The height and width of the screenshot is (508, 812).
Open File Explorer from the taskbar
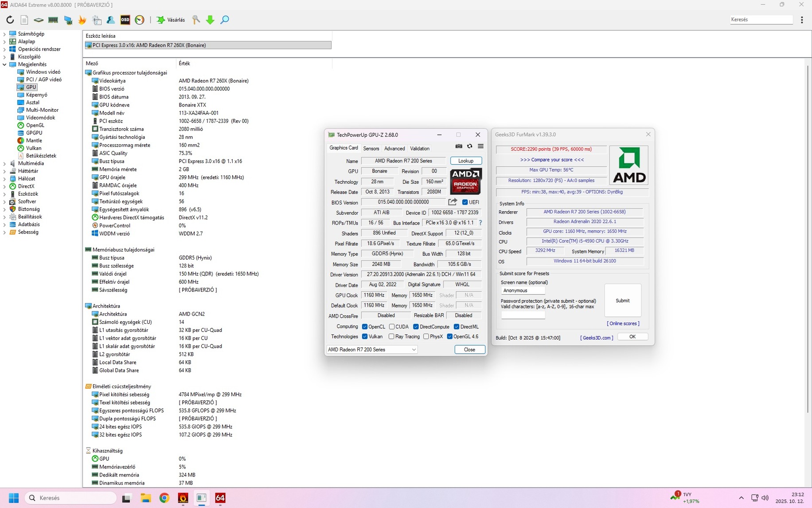tap(146, 498)
